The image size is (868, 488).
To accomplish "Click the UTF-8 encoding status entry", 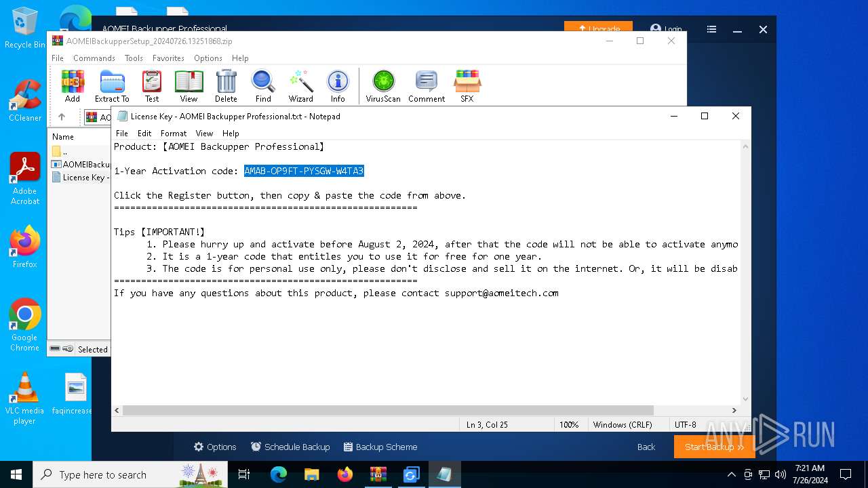I will click(x=685, y=424).
